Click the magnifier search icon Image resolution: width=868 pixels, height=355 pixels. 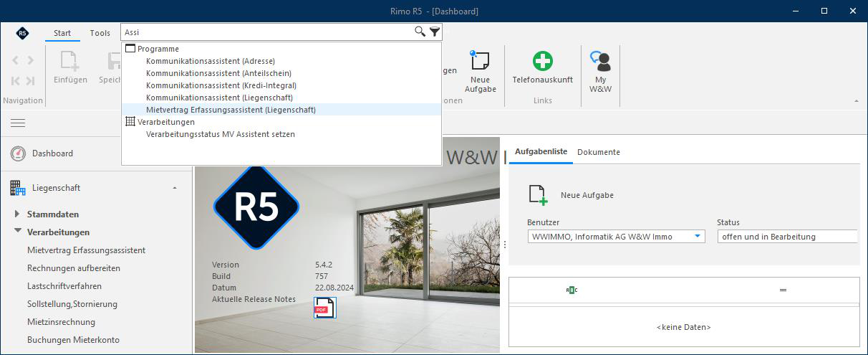(x=420, y=32)
